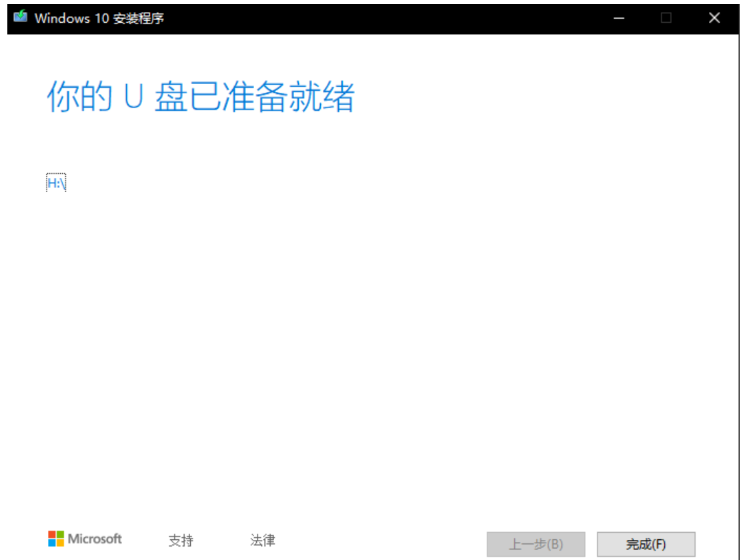
Task: Click the heading 你的 U 盘已准备就绪
Action: coord(200,96)
